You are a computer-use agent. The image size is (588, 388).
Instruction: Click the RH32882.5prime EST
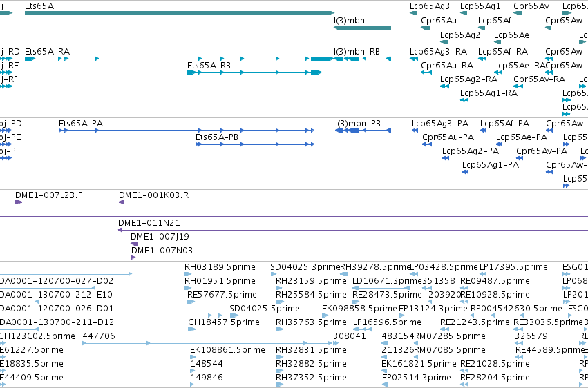[279, 371]
